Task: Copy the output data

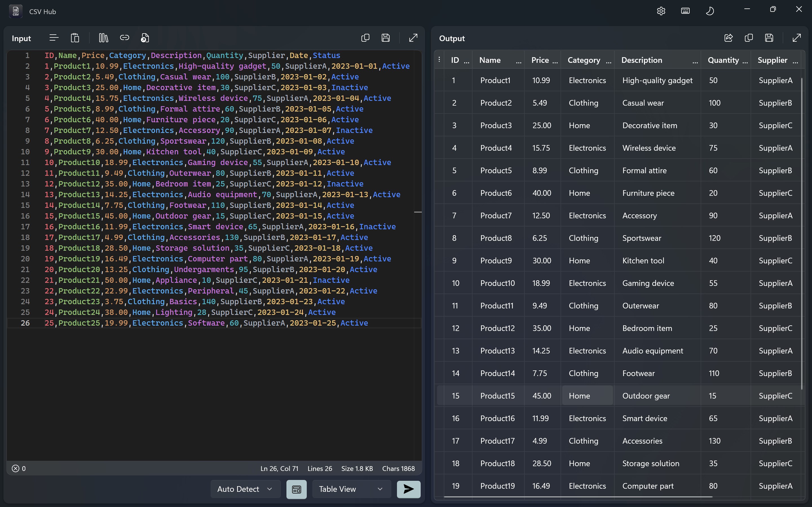Action: point(749,38)
